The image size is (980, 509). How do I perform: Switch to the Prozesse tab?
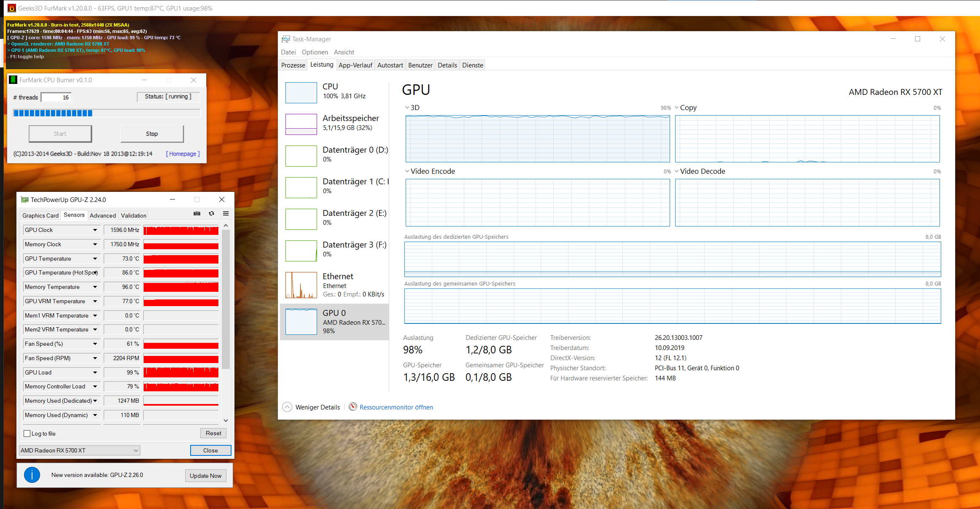[293, 65]
